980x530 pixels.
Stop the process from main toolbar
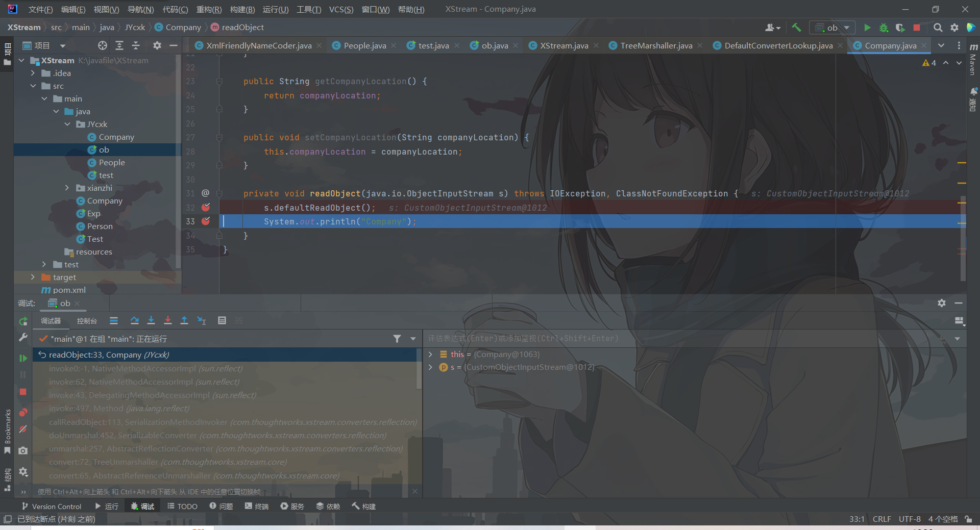point(917,28)
